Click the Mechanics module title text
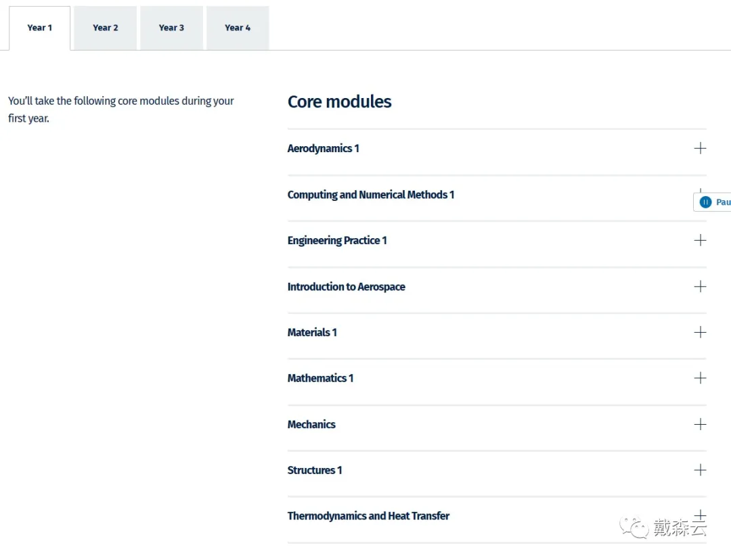This screenshot has width=731, height=560. (x=311, y=425)
